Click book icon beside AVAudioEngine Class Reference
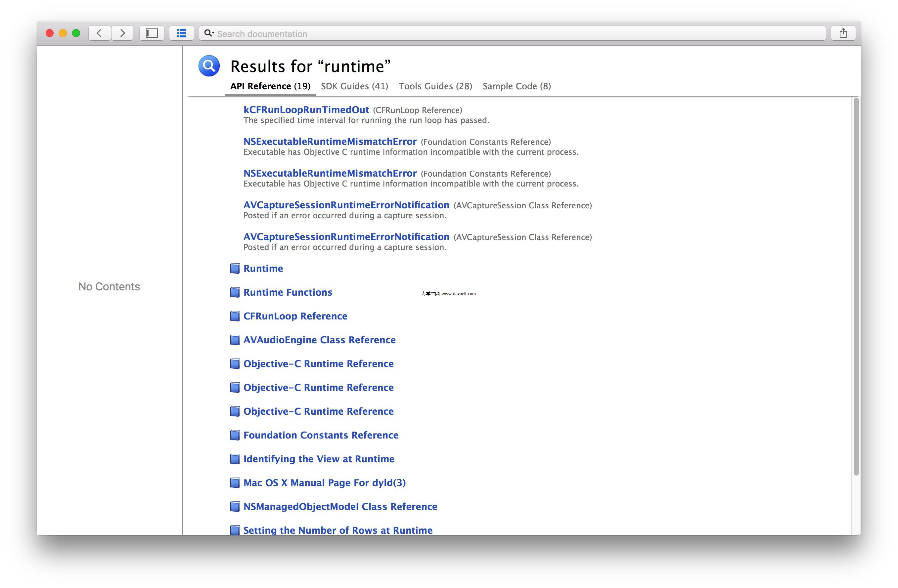 (x=235, y=340)
